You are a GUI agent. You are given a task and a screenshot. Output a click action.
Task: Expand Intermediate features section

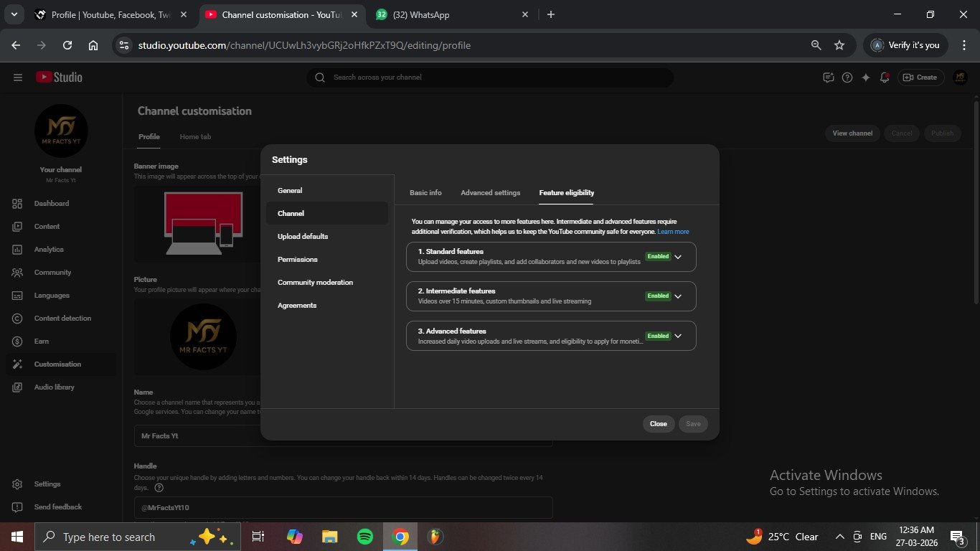click(678, 296)
